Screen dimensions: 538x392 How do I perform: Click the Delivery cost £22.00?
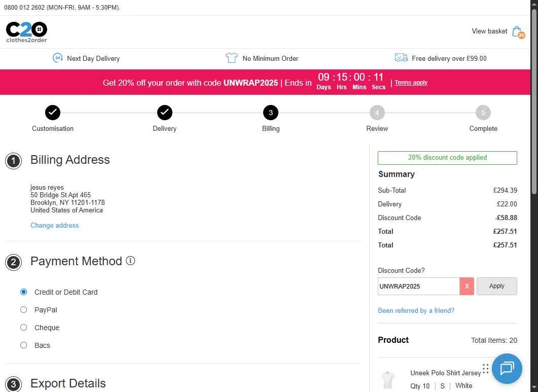[x=507, y=204]
